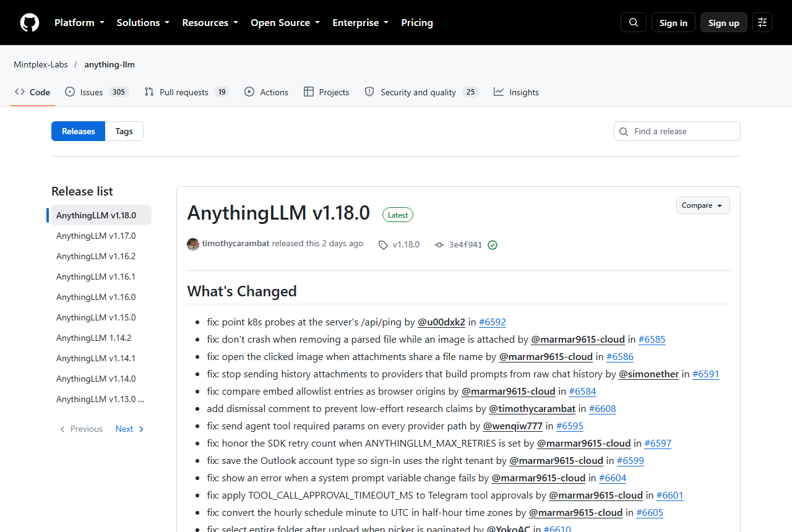Select the Releases view button
This screenshot has height=532, width=792.
coord(79,131)
